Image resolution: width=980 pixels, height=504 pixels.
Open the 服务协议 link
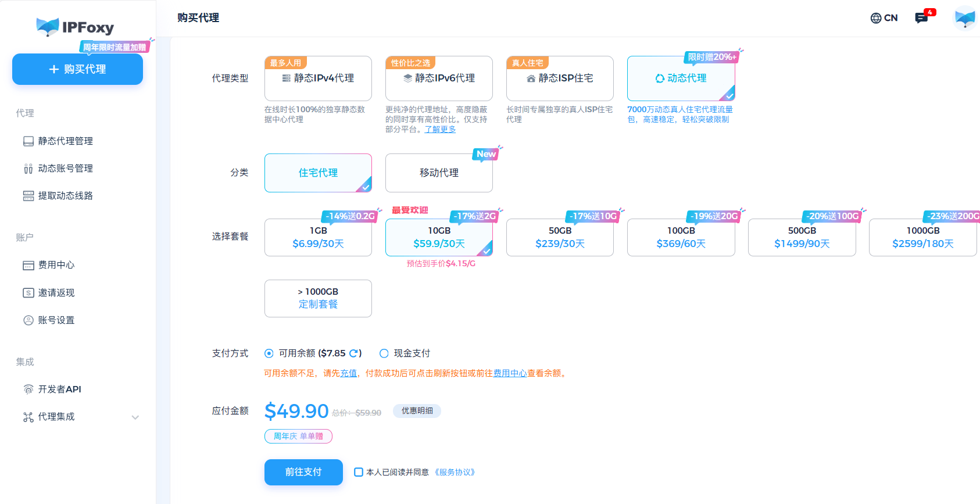(456, 473)
